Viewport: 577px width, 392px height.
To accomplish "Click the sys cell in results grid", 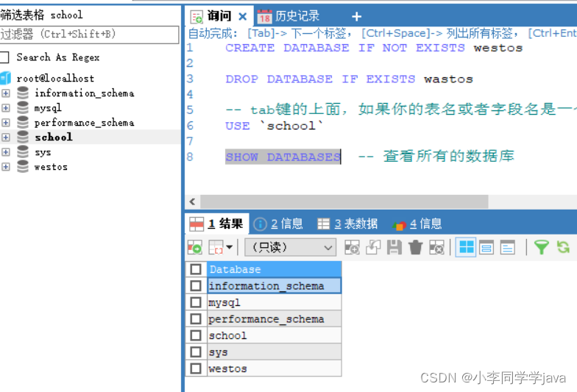I will click(274, 352).
